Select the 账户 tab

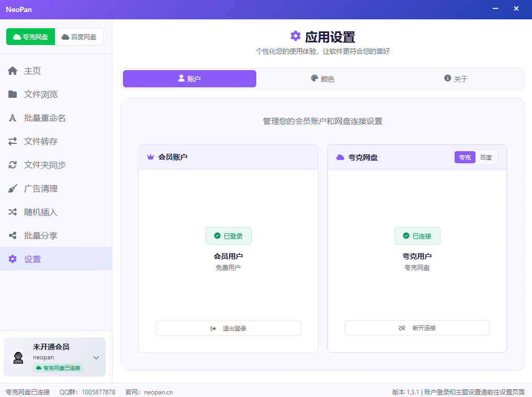(x=189, y=79)
